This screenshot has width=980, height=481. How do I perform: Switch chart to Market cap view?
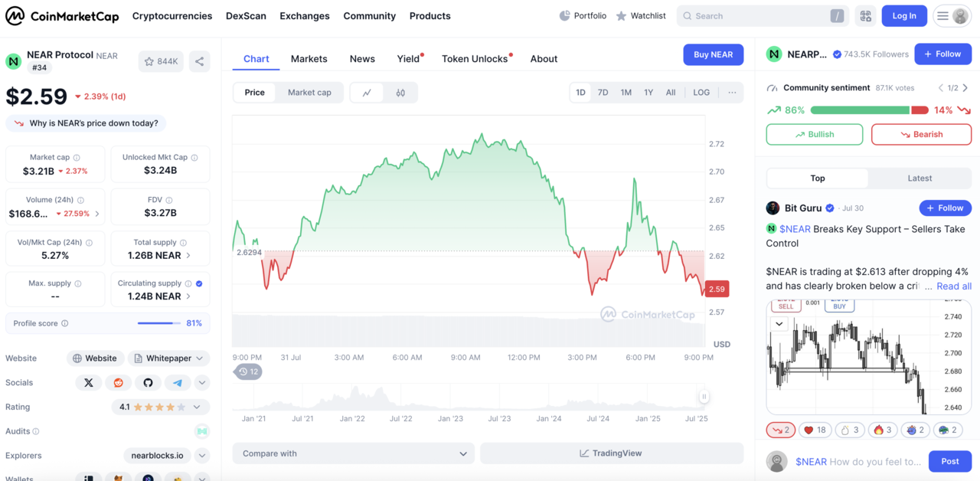309,93
